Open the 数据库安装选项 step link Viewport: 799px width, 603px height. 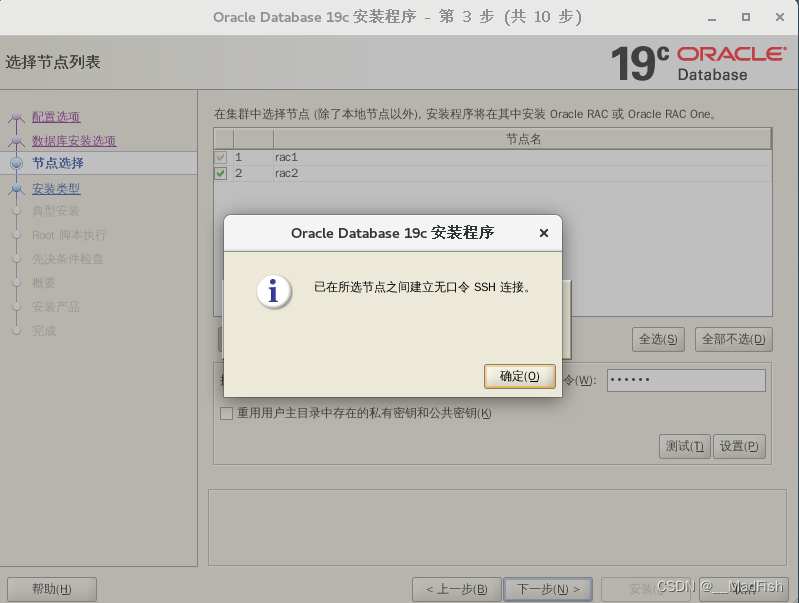point(74,141)
